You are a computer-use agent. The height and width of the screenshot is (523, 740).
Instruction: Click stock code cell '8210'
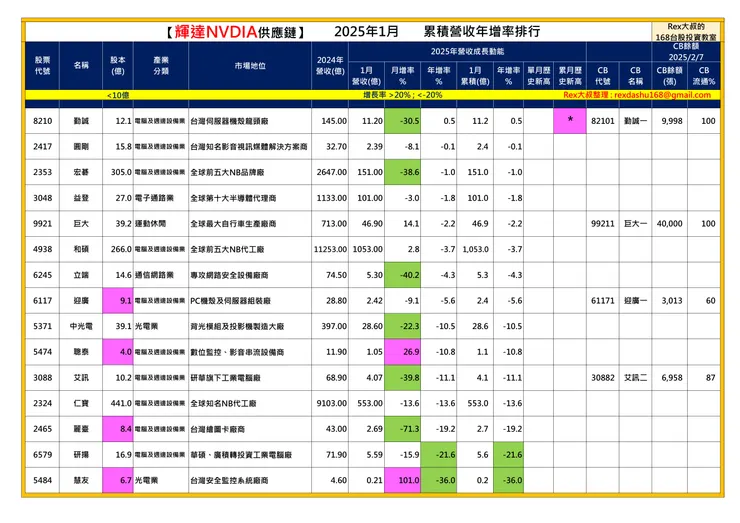tap(42, 121)
